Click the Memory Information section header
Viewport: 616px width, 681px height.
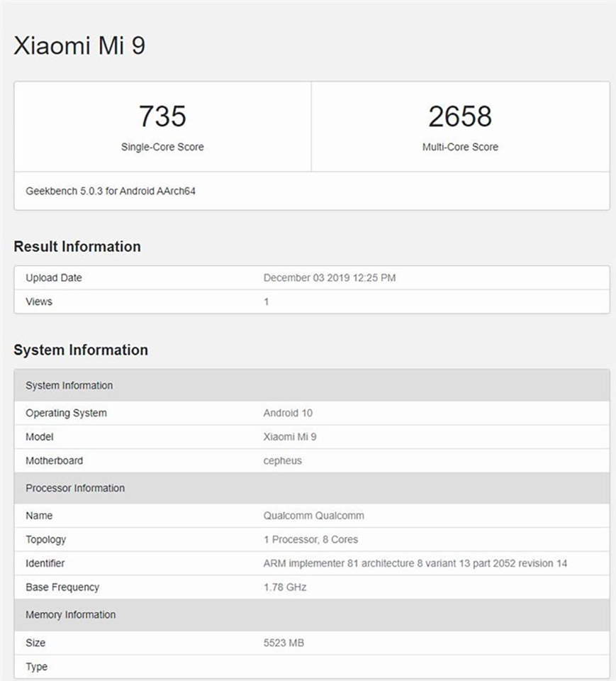[x=312, y=615]
